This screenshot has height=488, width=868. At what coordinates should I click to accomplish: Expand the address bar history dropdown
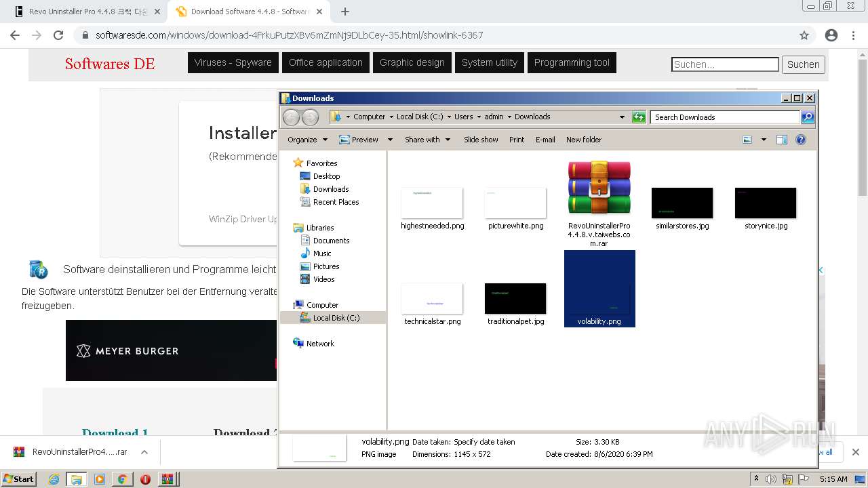(622, 117)
